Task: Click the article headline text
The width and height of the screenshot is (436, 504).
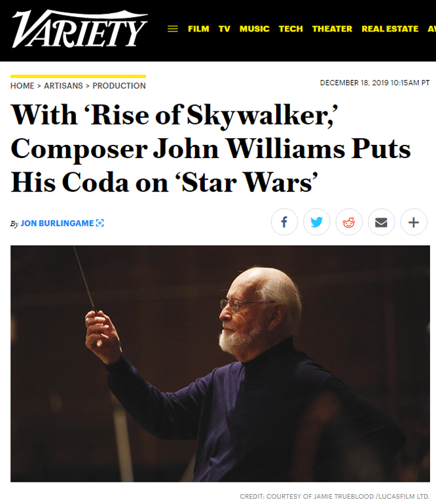Action: point(211,149)
